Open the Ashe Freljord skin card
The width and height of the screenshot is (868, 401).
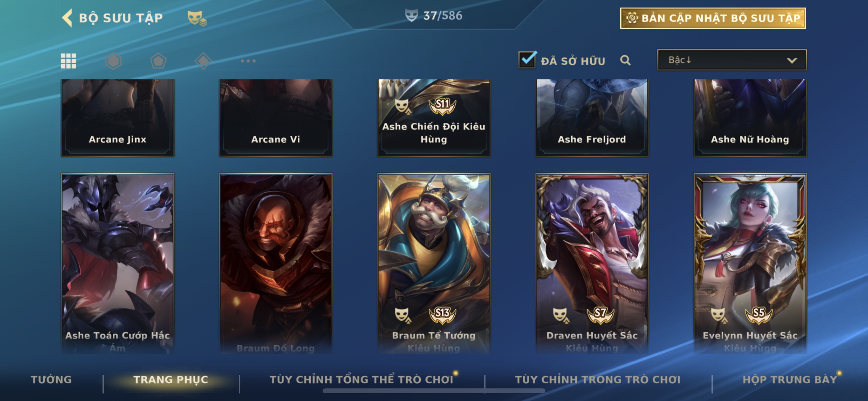(x=592, y=118)
